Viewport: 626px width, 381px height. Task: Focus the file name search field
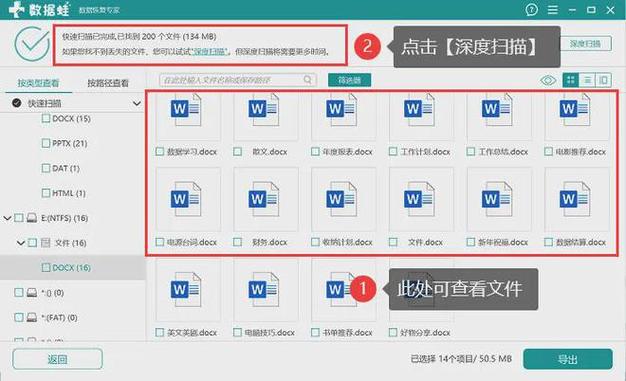[238, 80]
